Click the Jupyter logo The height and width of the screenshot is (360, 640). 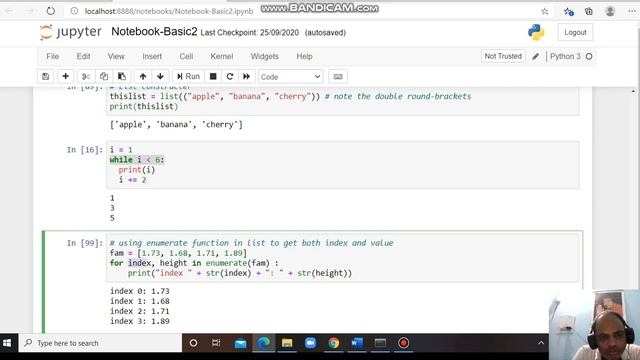70,32
